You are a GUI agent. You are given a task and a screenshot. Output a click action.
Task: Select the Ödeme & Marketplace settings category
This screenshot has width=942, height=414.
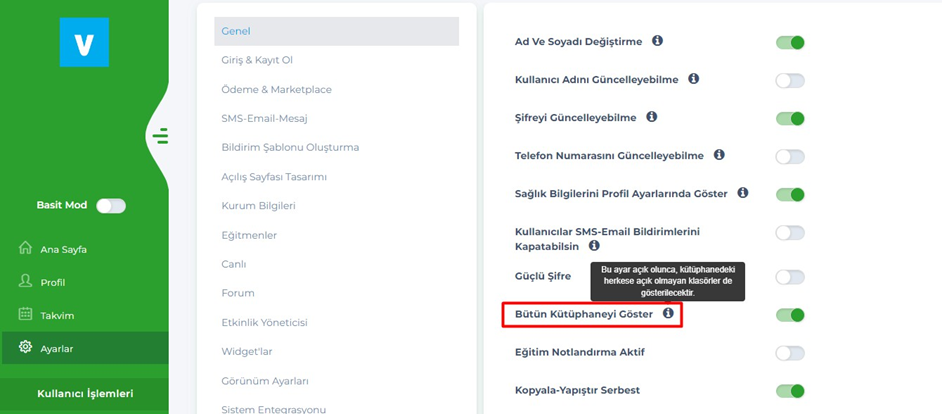pyautogui.click(x=276, y=89)
